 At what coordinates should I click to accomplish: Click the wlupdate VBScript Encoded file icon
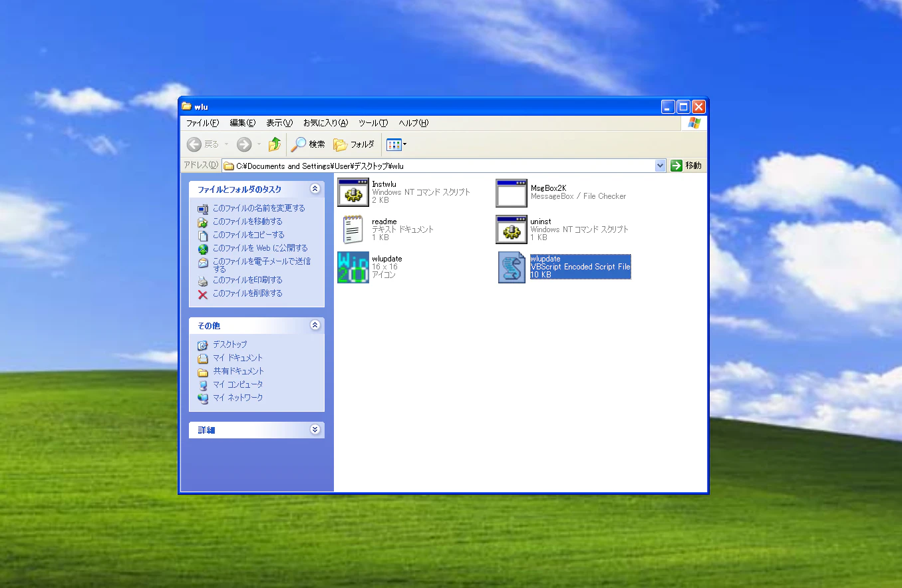pos(512,267)
